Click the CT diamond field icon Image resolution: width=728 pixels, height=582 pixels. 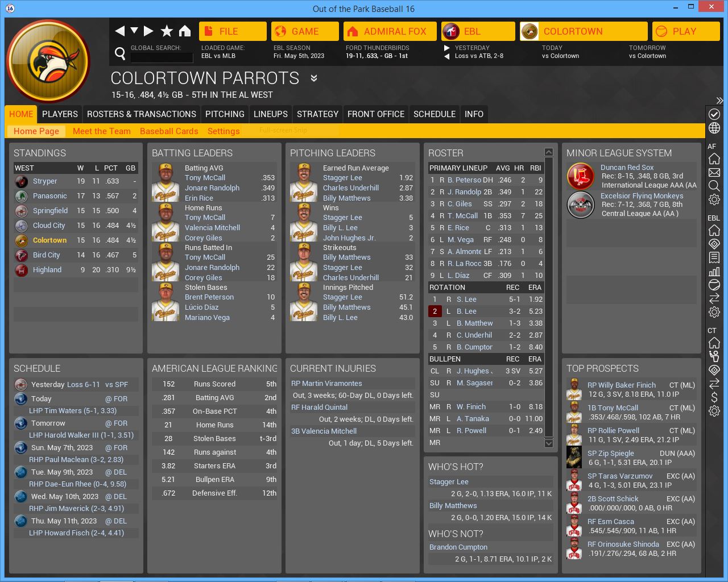point(714,370)
